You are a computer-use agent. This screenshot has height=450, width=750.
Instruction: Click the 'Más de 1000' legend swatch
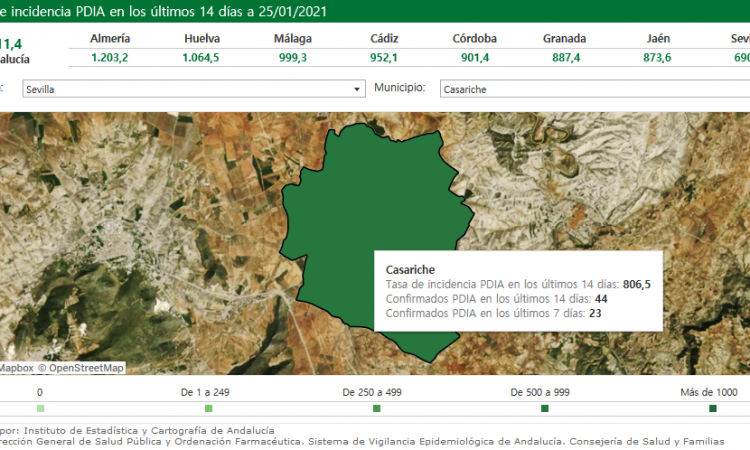pyautogui.click(x=712, y=408)
